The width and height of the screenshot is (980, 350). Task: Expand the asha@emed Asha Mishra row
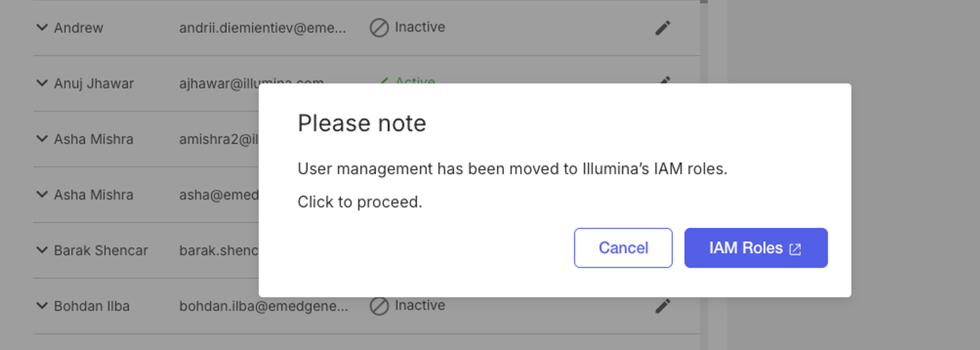[42, 195]
